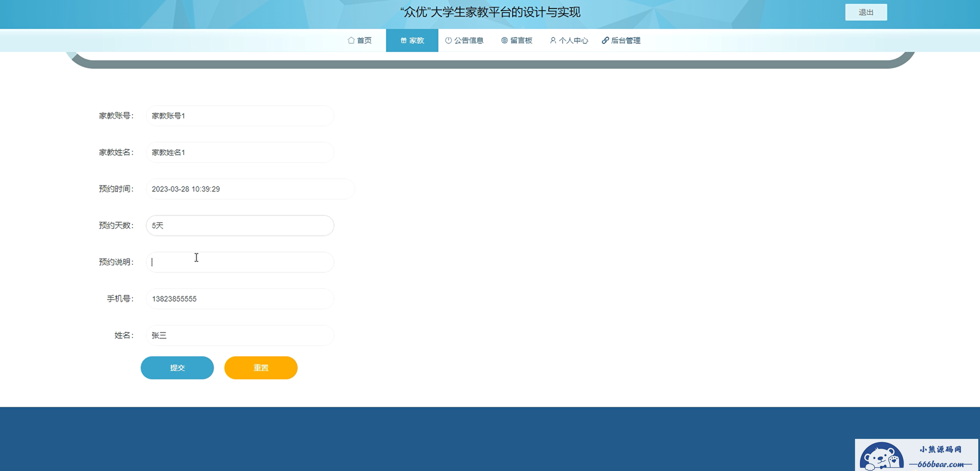
Task: Click the empty 预约说明 field
Action: click(240, 262)
